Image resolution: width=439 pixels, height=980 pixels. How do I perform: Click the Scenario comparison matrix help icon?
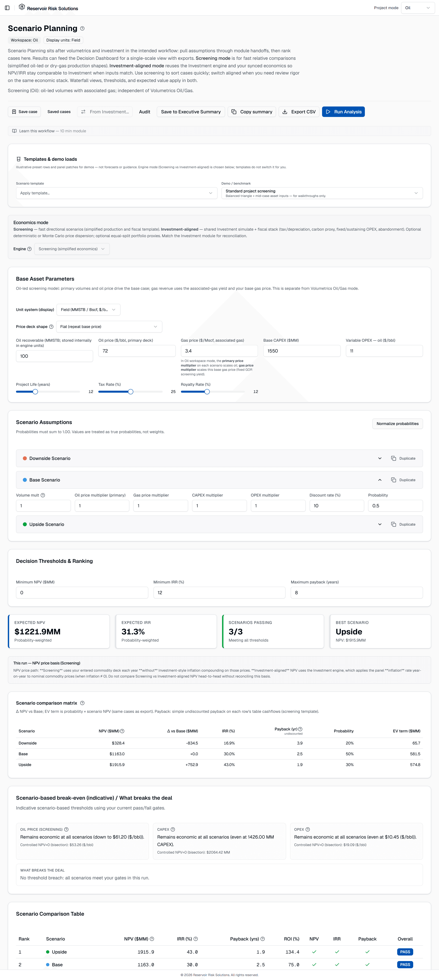(82, 703)
